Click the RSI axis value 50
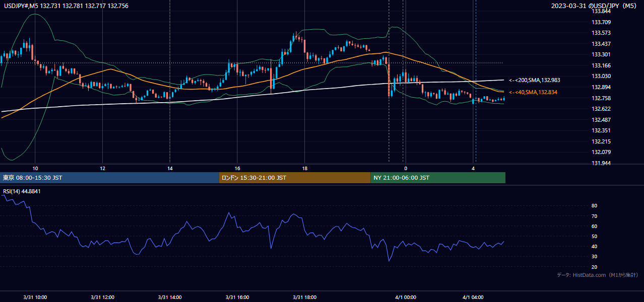This screenshot has height=302, width=644. [x=594, y=236]
